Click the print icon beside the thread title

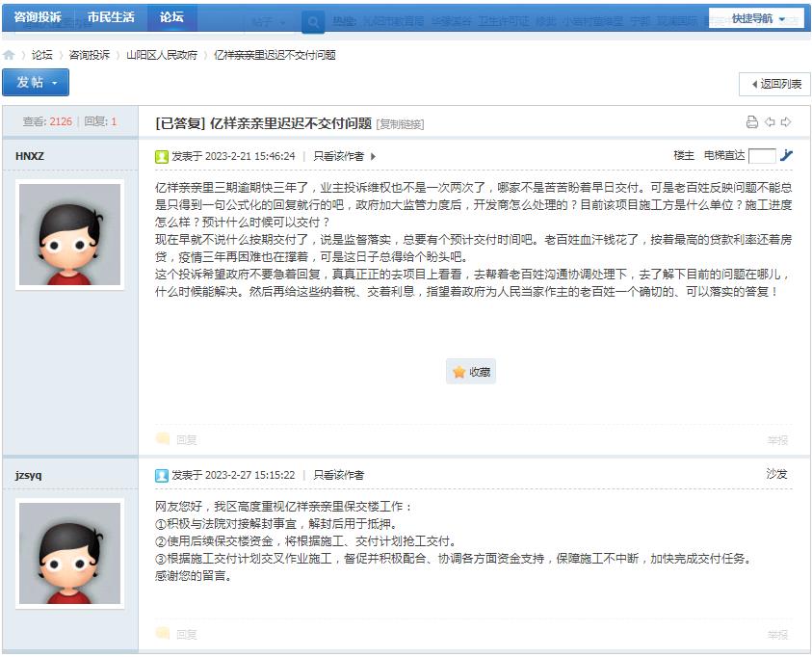(752, 122)
